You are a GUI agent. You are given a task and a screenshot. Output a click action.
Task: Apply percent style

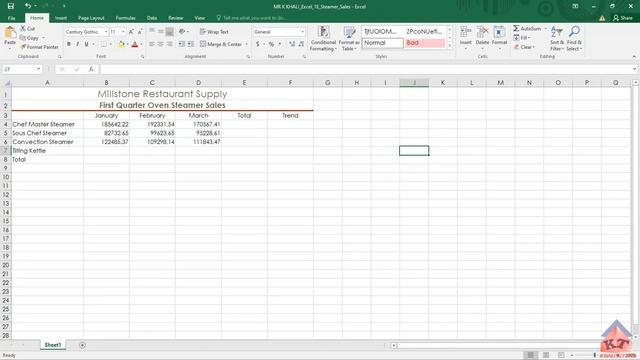coord(271,44)
